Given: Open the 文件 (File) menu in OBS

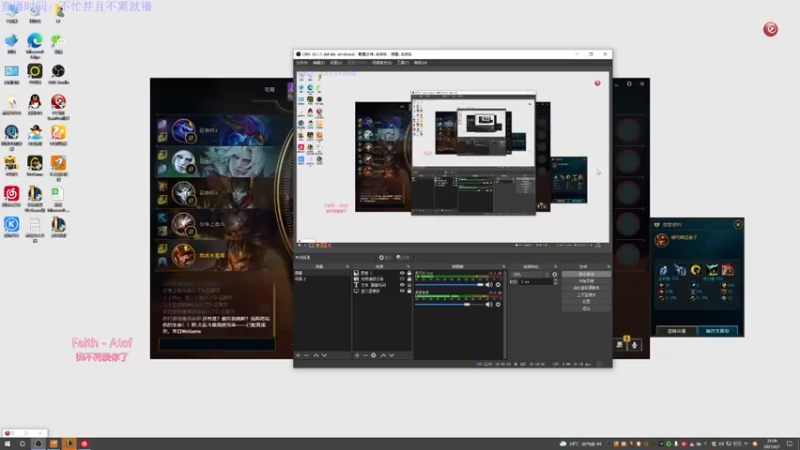Looking at the screenshot, I should tap(302, 63).
